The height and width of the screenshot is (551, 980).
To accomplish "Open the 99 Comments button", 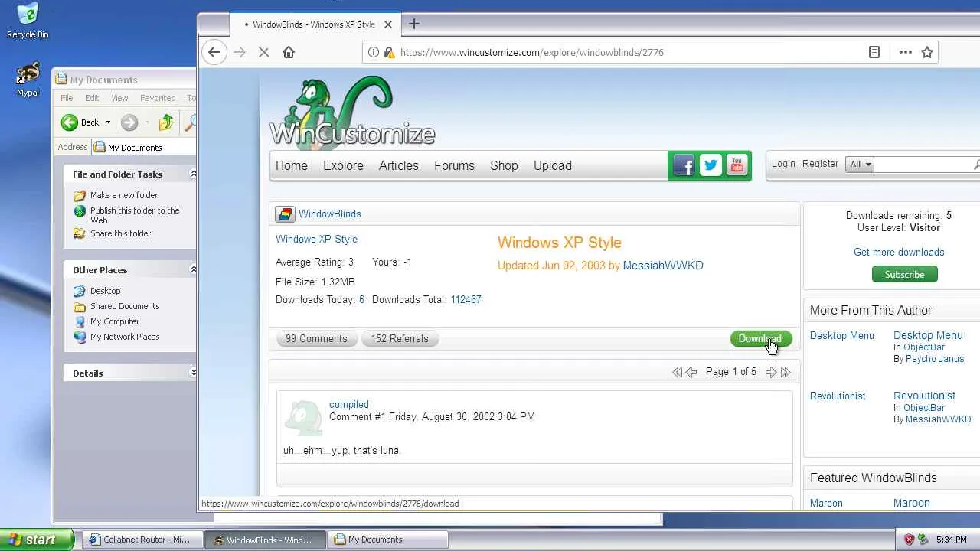I will coord(316,338).
